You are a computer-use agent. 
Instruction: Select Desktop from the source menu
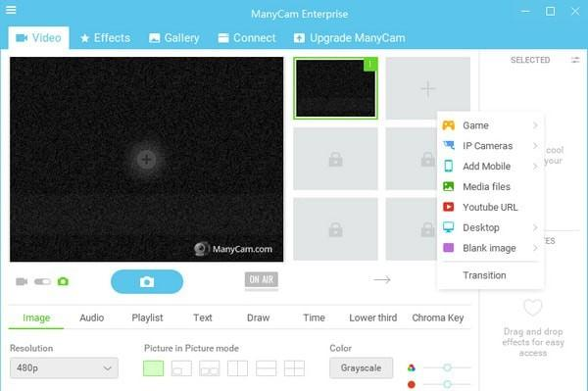(491, 227)
